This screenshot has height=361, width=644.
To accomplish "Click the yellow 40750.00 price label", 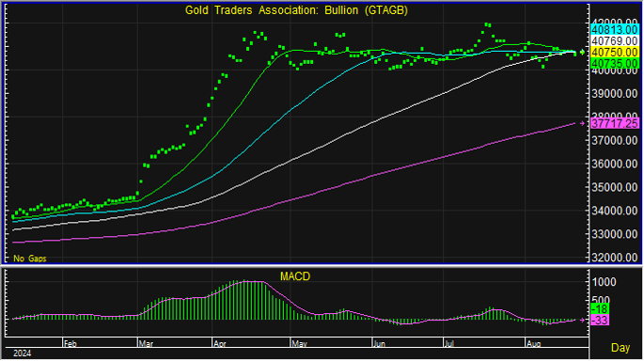I will 615,52.
